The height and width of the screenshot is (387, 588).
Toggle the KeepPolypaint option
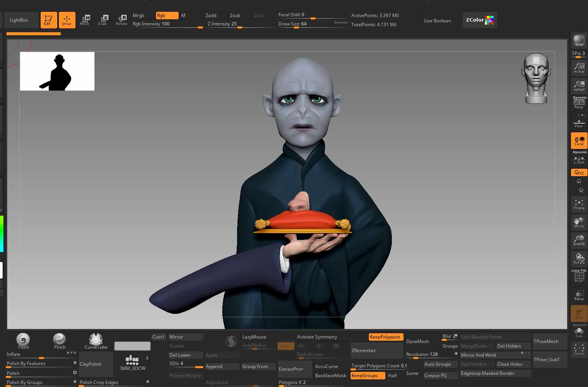pos(385,337)
